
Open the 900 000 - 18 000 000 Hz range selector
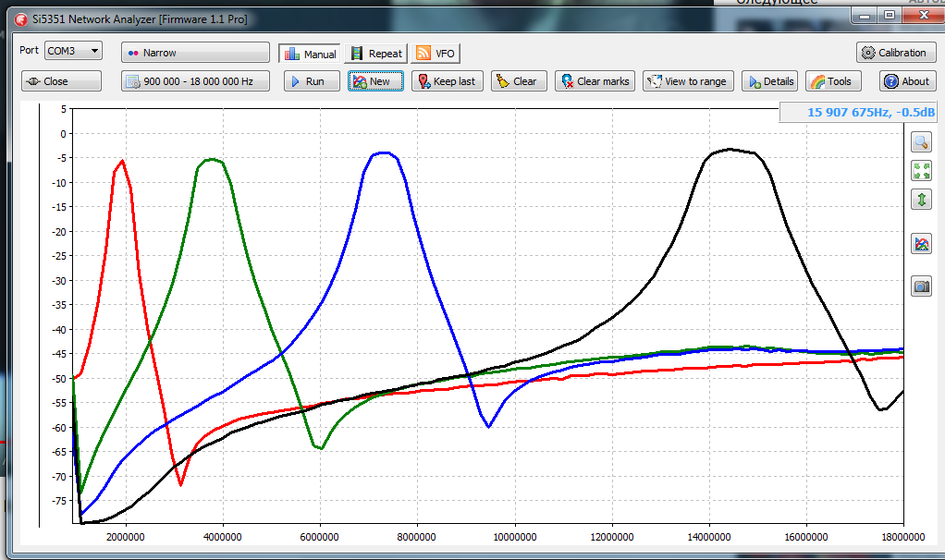pyautogui.click(x=195, y=81)
